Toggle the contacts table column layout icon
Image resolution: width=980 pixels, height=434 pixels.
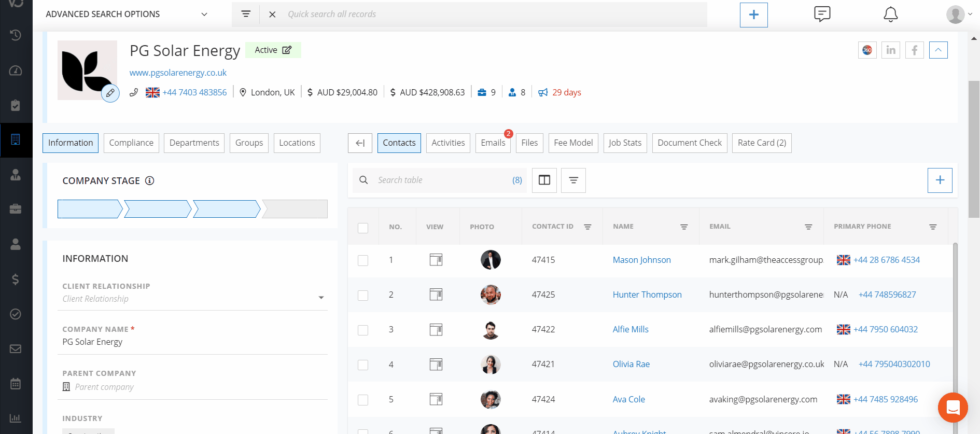(544, 180)
